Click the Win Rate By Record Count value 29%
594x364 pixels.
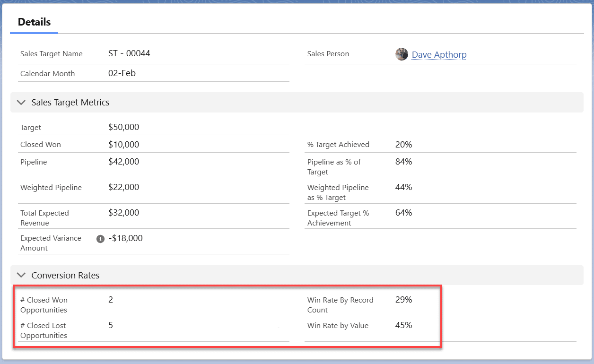(x=403, y=300)
